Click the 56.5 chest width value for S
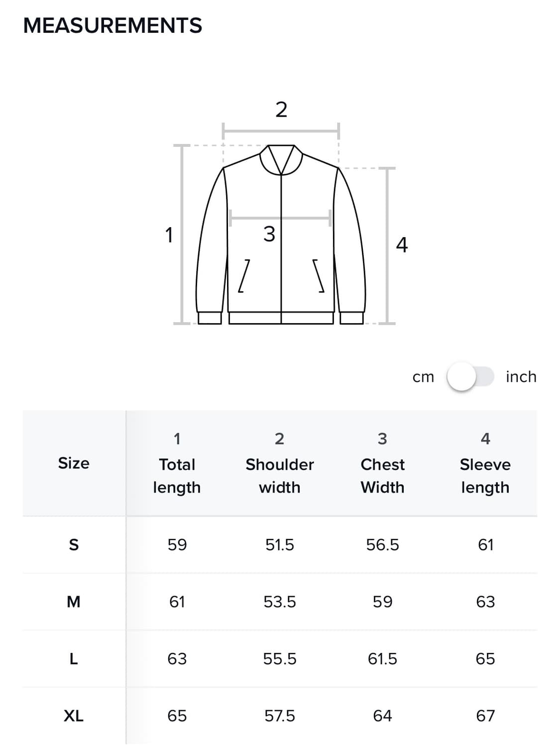 point(382,545)
